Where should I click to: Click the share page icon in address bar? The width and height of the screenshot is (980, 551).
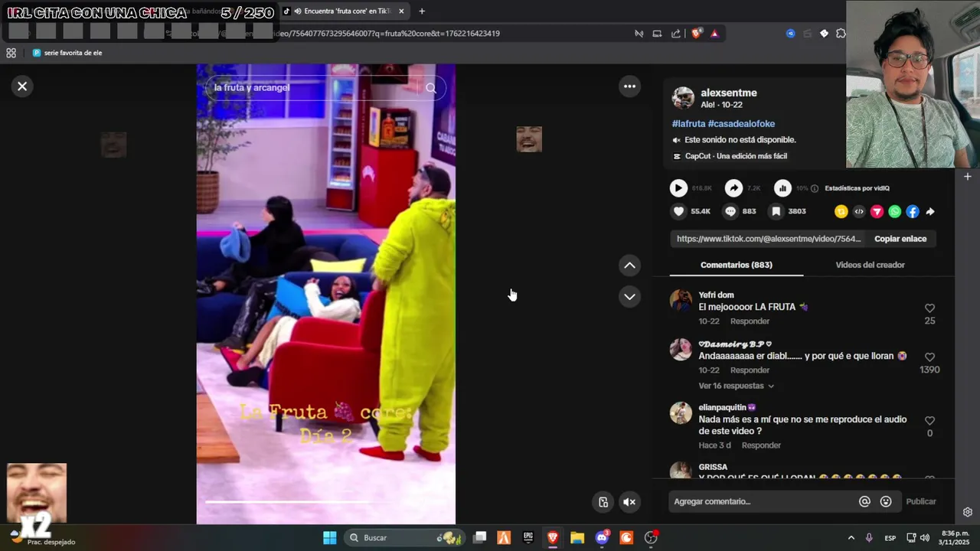pos(676,34)
